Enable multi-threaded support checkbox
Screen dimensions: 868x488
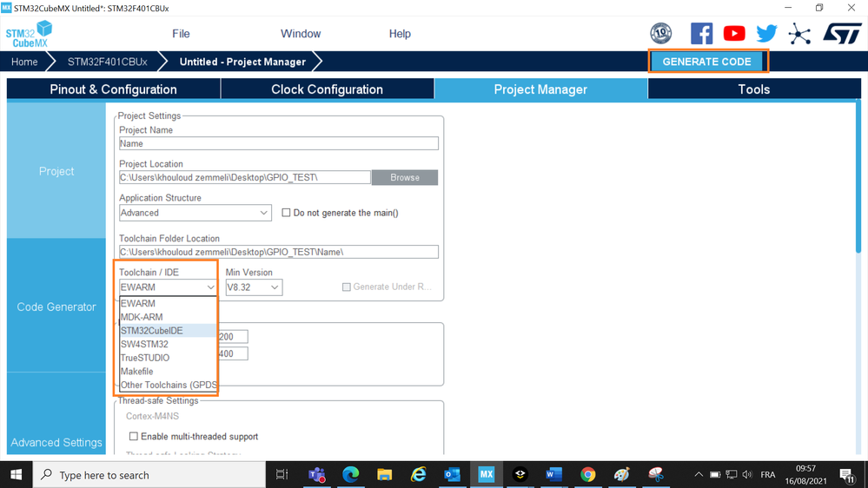click(134, 437)
